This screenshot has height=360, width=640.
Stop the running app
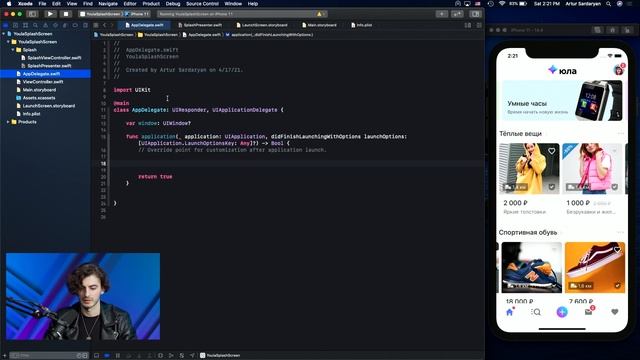tap(65, 14)
